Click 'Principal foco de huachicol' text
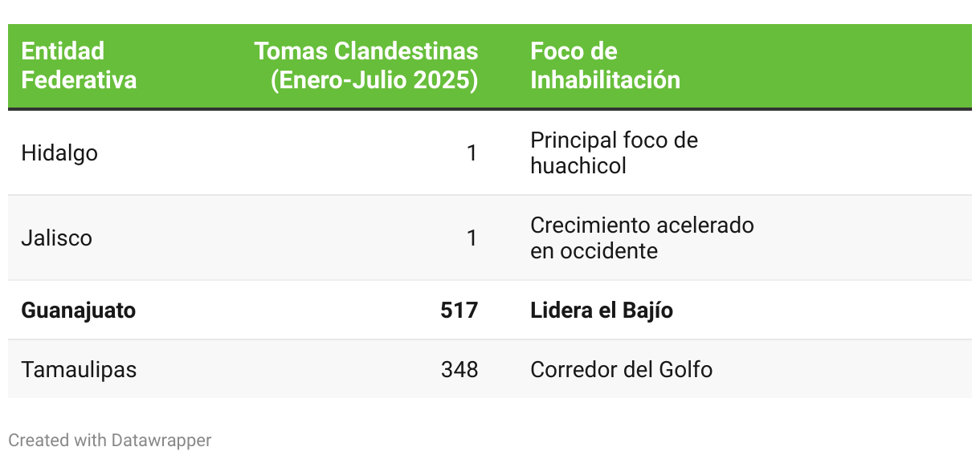This screenshot has width=980, height=459. 614,152
